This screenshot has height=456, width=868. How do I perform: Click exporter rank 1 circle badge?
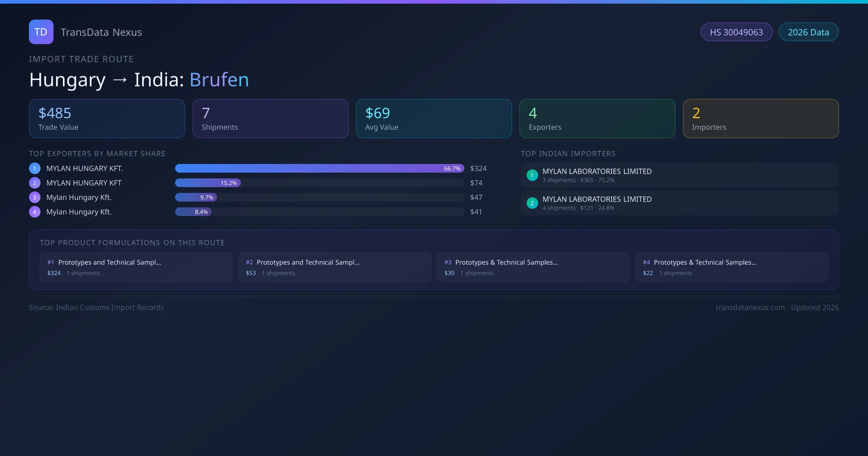tap(35, 168)
